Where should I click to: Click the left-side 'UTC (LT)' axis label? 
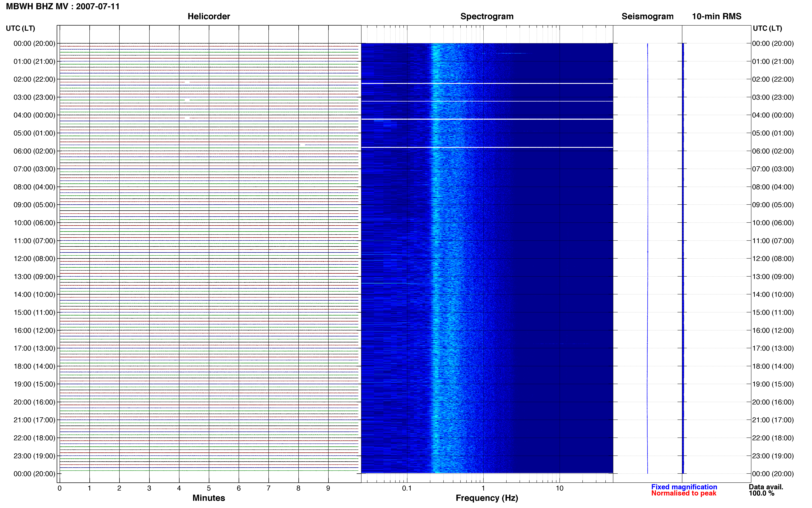click(x=21, y=28)
